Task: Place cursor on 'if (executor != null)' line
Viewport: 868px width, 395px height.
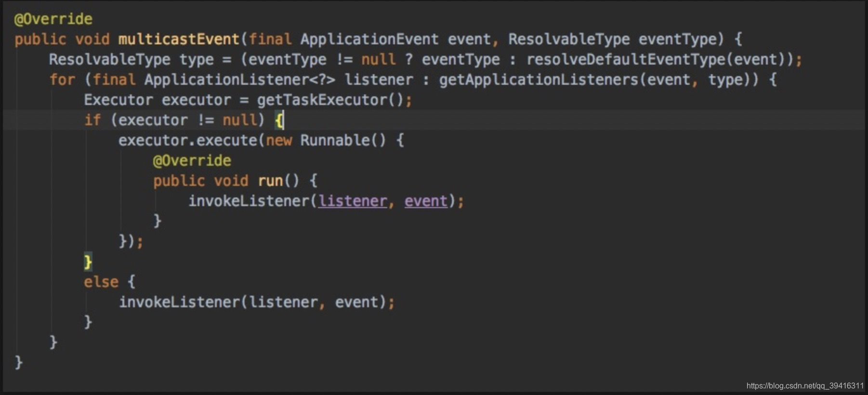Action: coord(434,120)
